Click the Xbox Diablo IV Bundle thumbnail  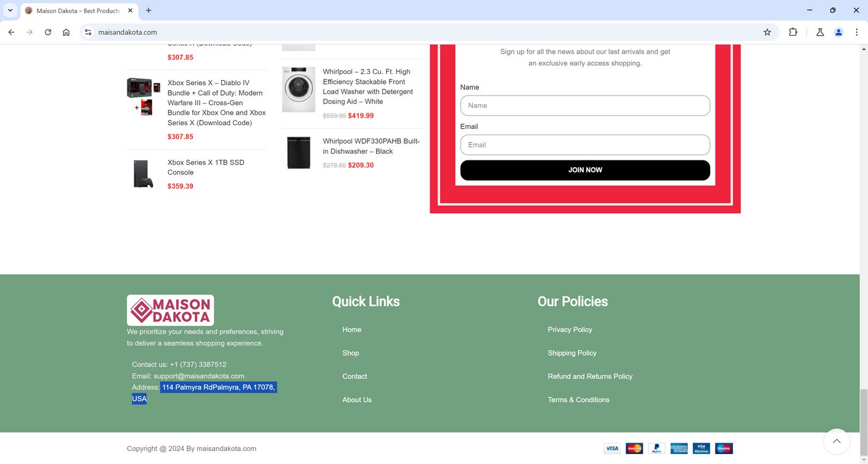[144, 96]
